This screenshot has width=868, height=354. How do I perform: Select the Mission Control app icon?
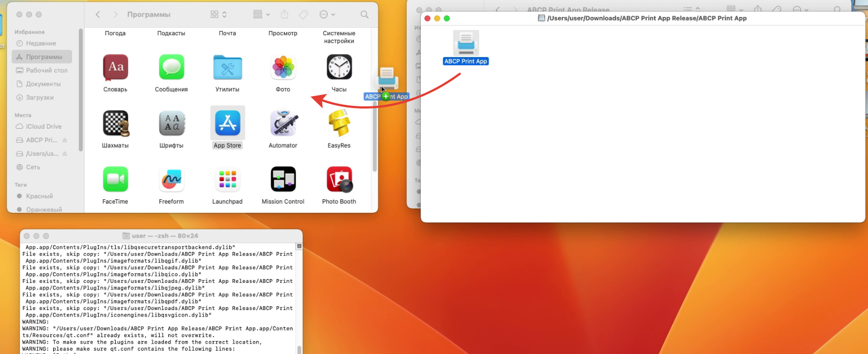[x=283, y=179]
